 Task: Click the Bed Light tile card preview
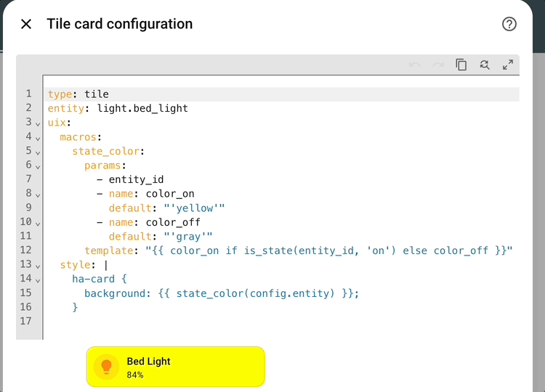point(176,367)
